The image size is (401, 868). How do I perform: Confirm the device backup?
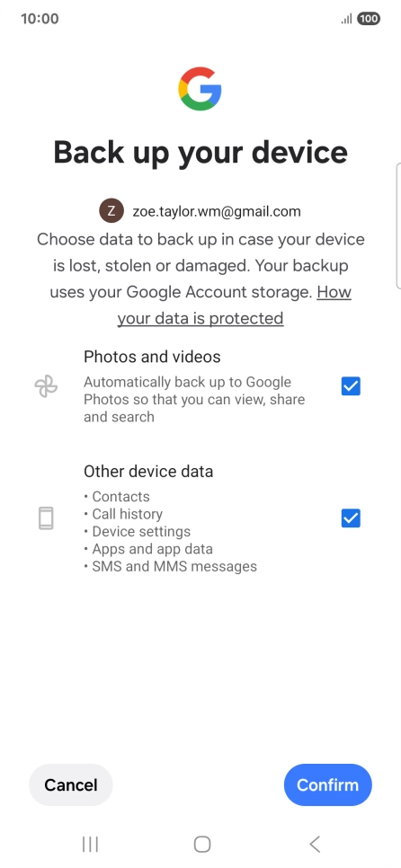pos(328,785)
